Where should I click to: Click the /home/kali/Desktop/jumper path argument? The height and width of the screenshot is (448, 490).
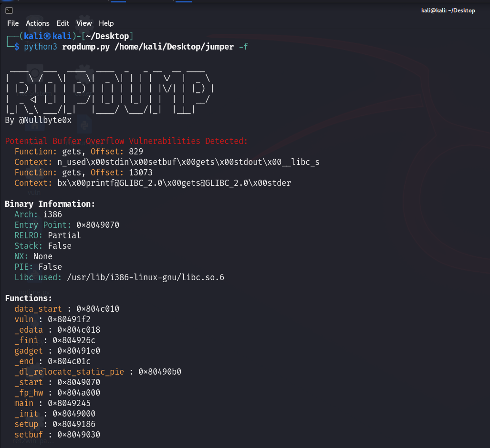pyautogui.click(x=174, y=47)
